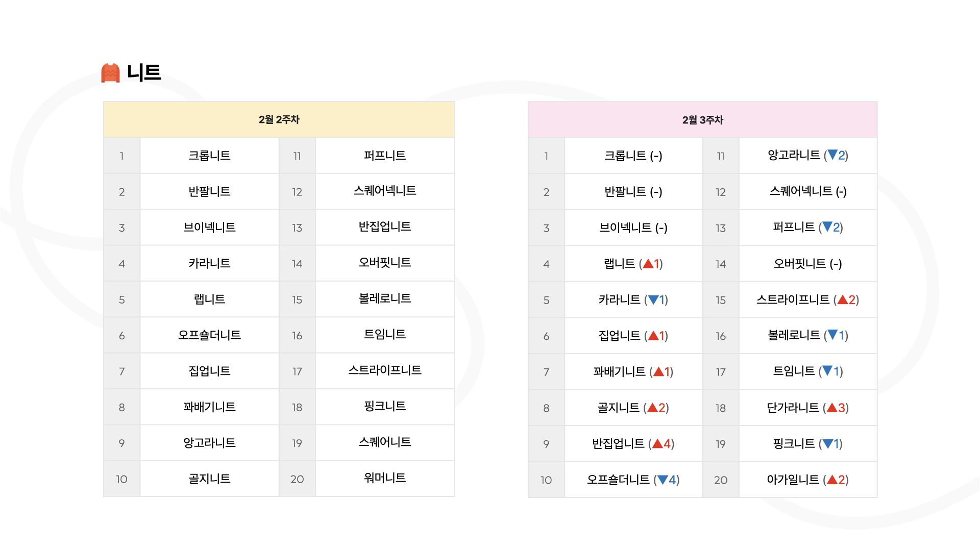Click 워머니트 in the 2월 2주차 table
The height and width of the screenshot is (551, 980).
385,478
